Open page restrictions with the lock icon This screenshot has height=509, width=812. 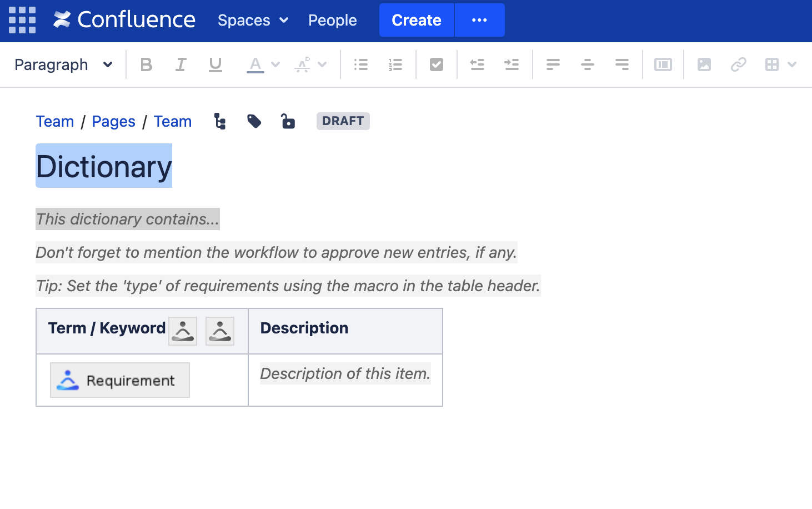(288, 121)
